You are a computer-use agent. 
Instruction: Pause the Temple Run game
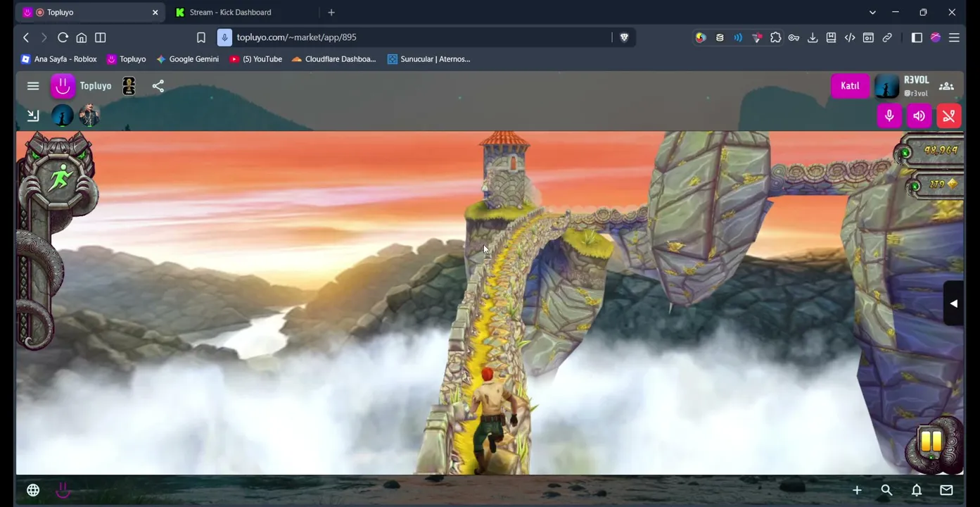931,442
